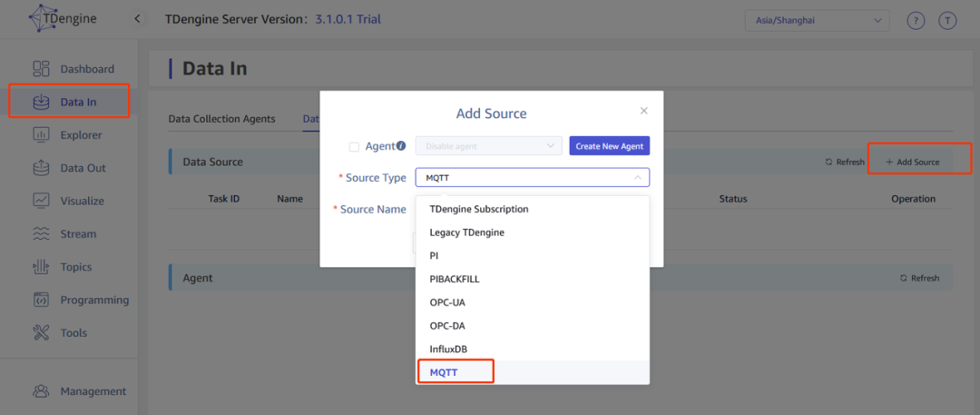
Task: Collapse the sidebar with the chevron button
Action: click(138, 19)
